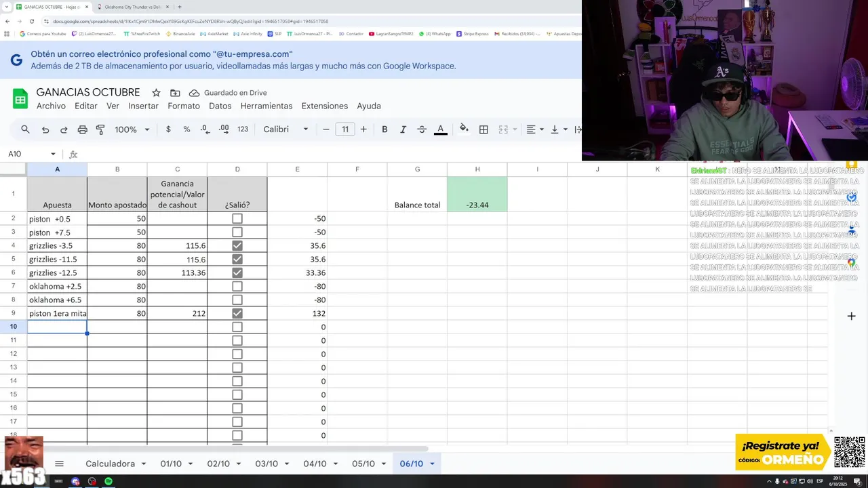Open the Calculadora sheet tab menu arrow
This screenshot has height=488, width=868.
(x=144, y=464)
